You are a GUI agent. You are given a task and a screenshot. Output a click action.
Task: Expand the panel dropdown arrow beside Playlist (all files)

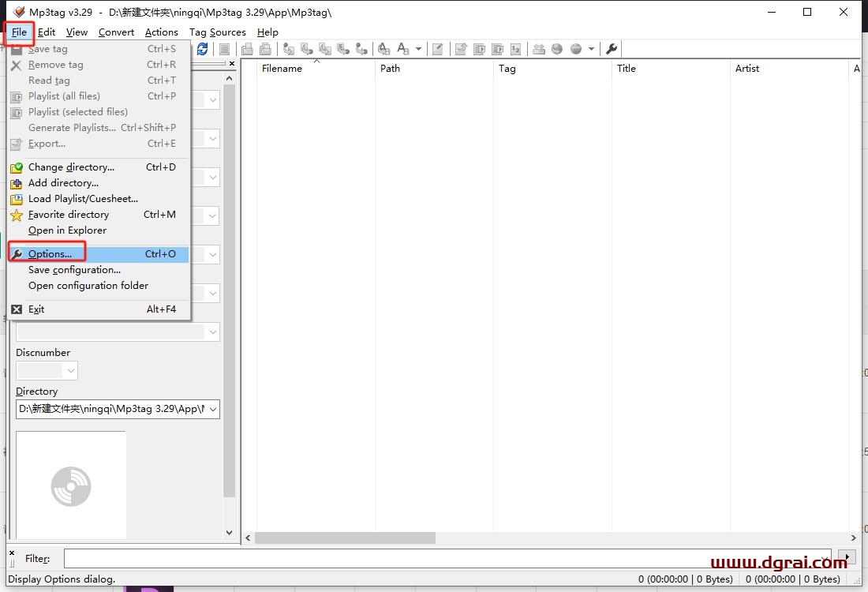[212, 100]
